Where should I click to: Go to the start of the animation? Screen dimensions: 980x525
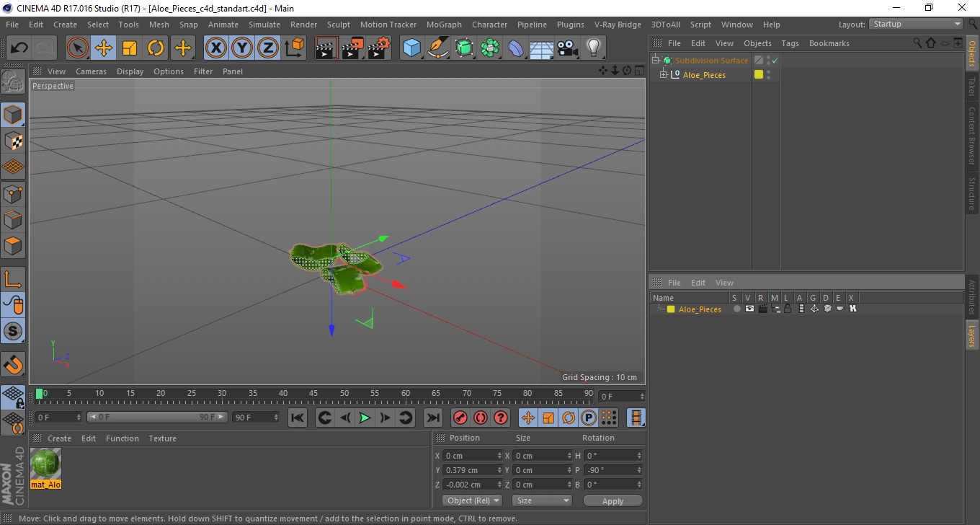[x=298, y=418]
